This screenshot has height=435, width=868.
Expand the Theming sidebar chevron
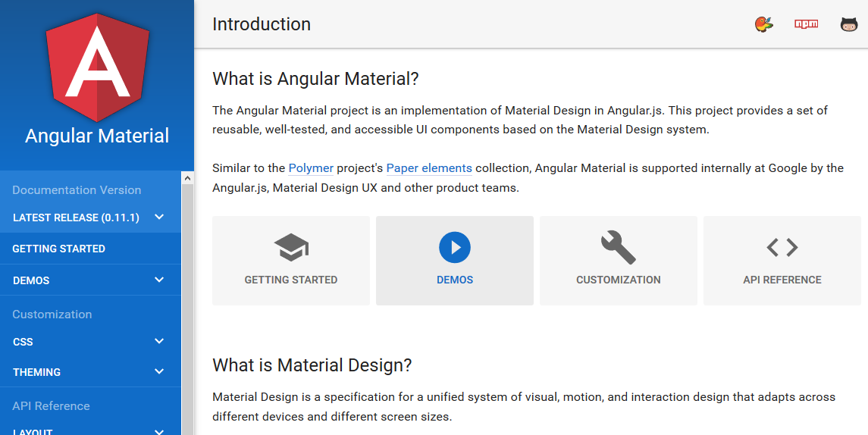point(159,372)
